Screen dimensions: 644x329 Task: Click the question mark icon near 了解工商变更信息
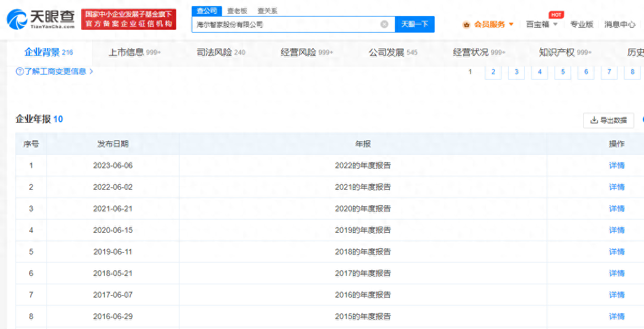tap(19, 71)
